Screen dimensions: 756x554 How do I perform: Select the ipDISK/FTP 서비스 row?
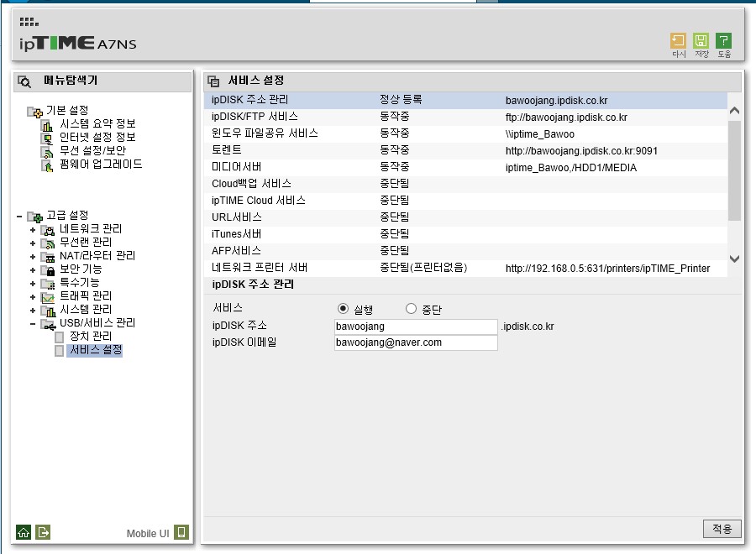(465, 117)
